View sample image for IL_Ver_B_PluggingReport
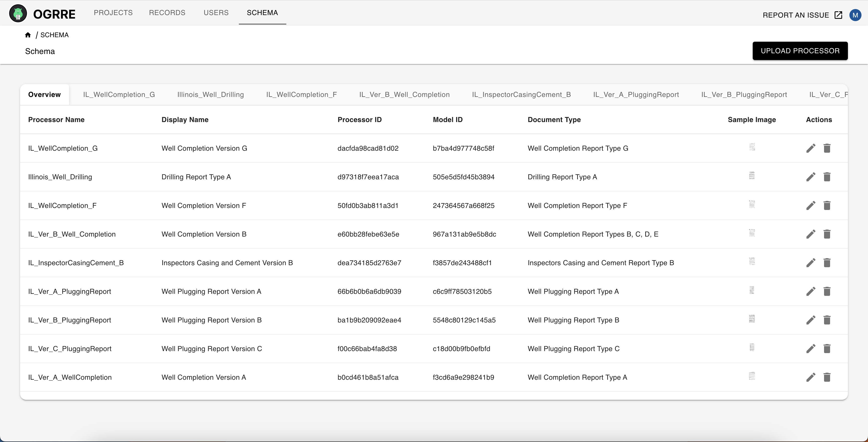The height and width of the screenshot is (442, 868). tap(752, 319)
